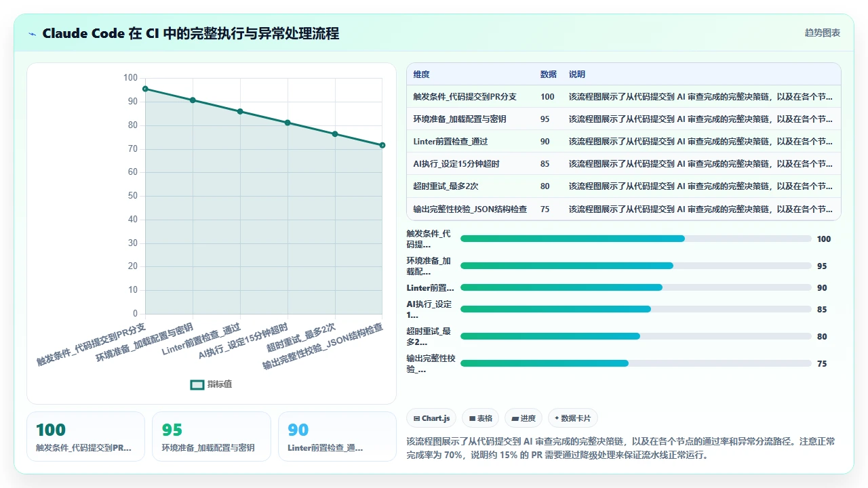Viewport: 868px width, 488px height.
Task: Click the 95 环境准备 data card
Action: (212, 436)
